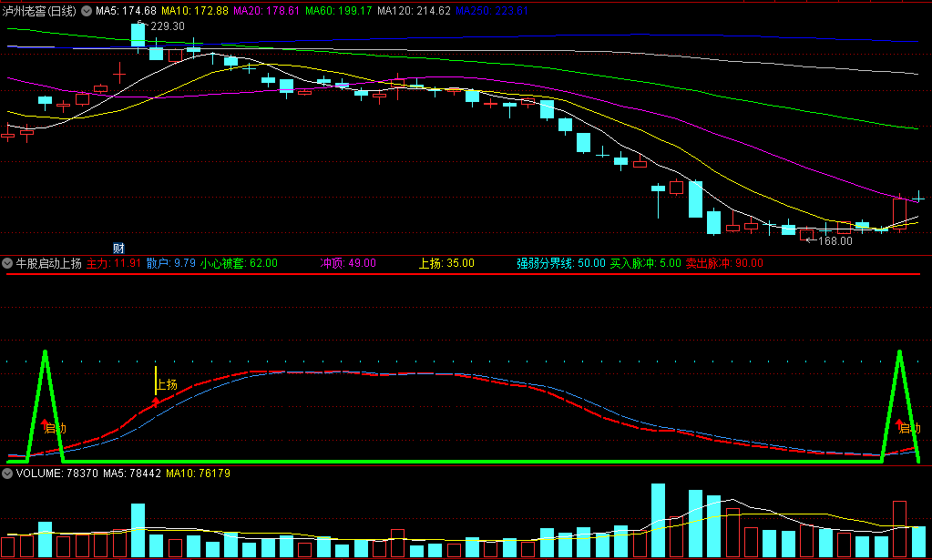Click the tallest cyan volume bar
The image size is (932, 560).
658,520
